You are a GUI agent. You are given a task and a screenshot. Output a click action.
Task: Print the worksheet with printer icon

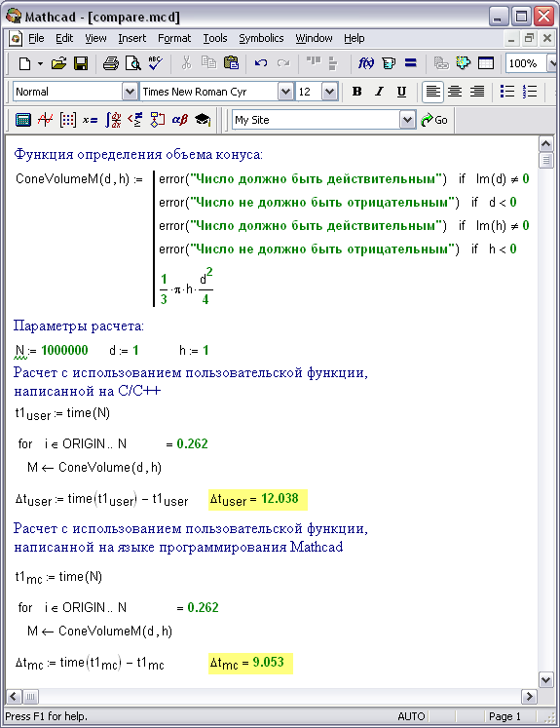pyautogui.click(x=110, y=63)
